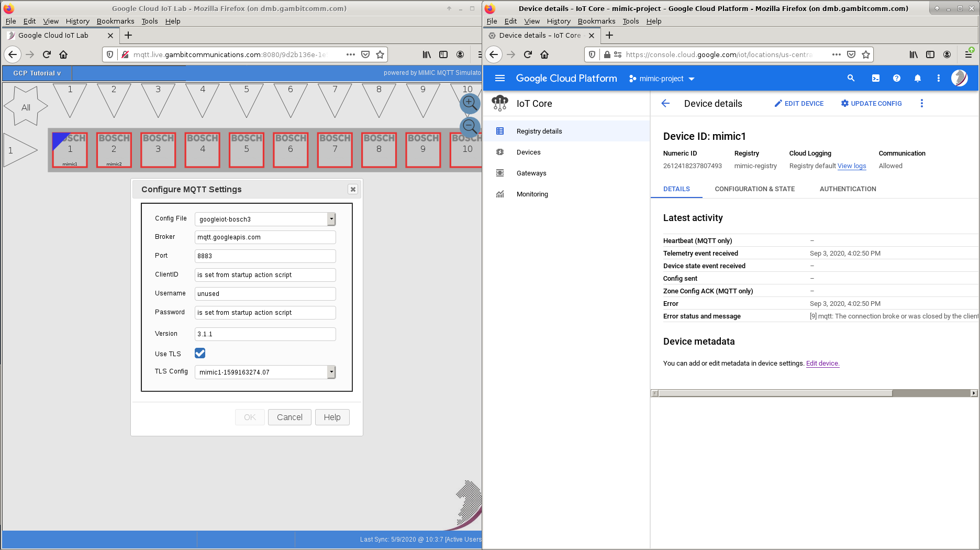Click the console.cloud.google.com address bar

click(719, 54)
